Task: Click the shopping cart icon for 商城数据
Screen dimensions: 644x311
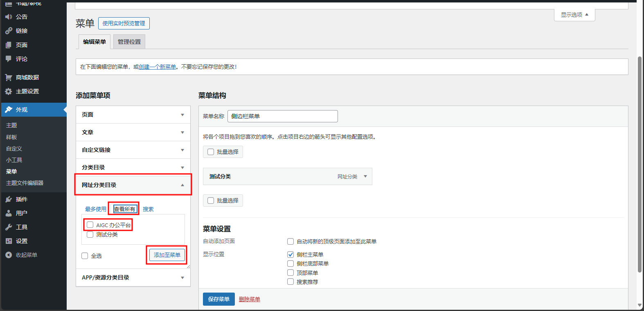Action: tap(9, 77)
